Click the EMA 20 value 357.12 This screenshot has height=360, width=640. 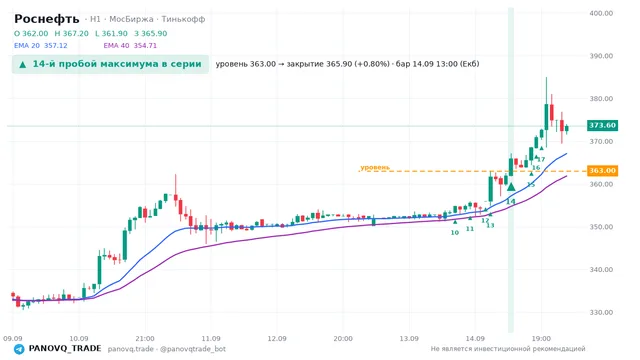point(56,45)
